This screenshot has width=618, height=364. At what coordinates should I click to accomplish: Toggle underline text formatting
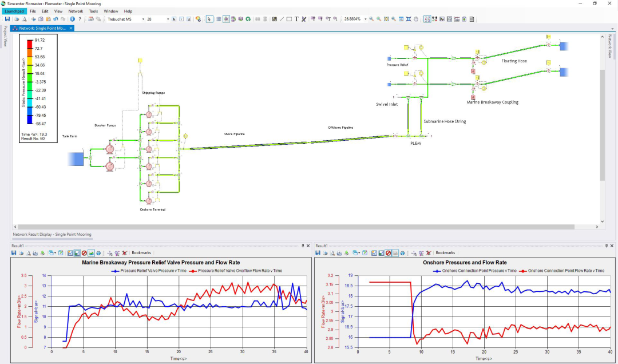point(189,19)
